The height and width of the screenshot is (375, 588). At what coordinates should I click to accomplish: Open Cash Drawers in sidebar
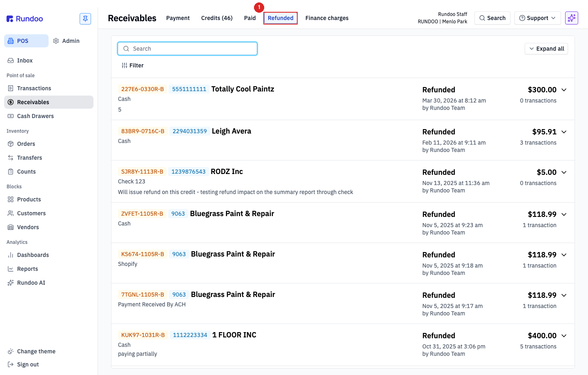click(36, 116)
